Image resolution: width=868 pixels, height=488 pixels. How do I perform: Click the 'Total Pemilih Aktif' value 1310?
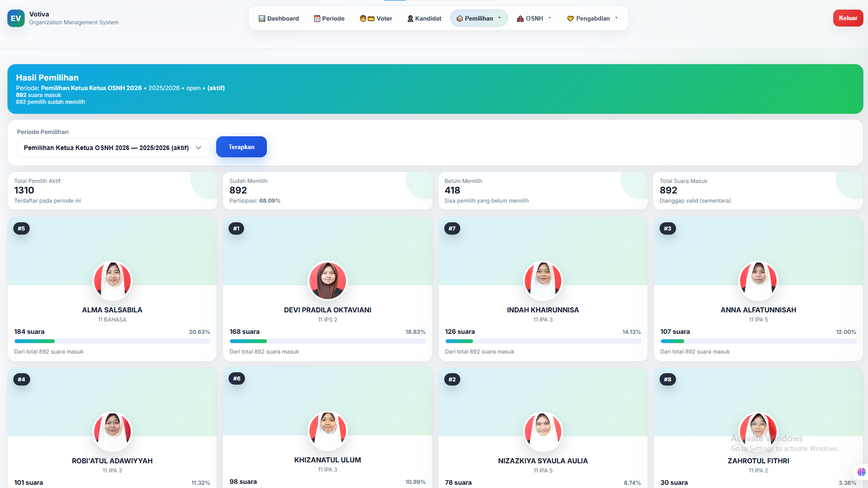point(24,190)
